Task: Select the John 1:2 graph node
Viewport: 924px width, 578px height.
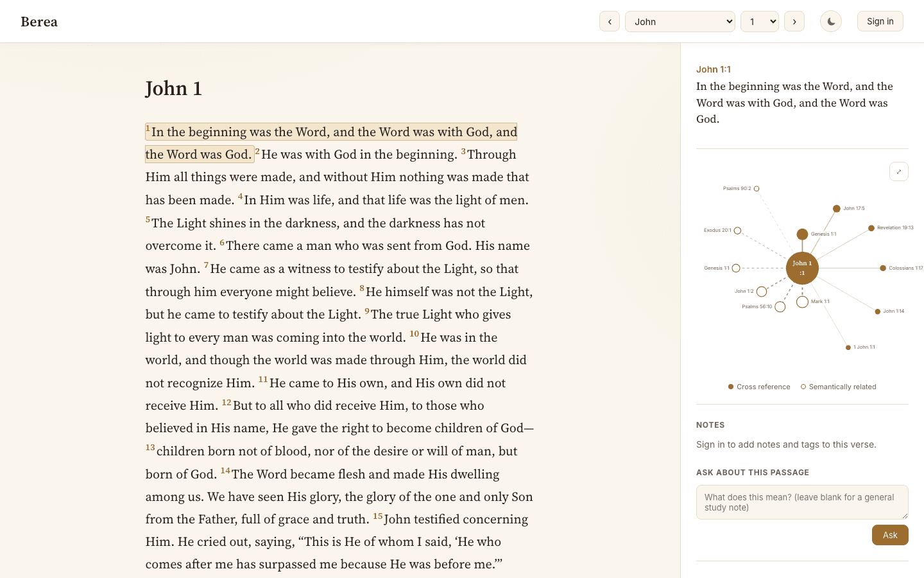Action: pyautogui.click(x=762, y=292)
